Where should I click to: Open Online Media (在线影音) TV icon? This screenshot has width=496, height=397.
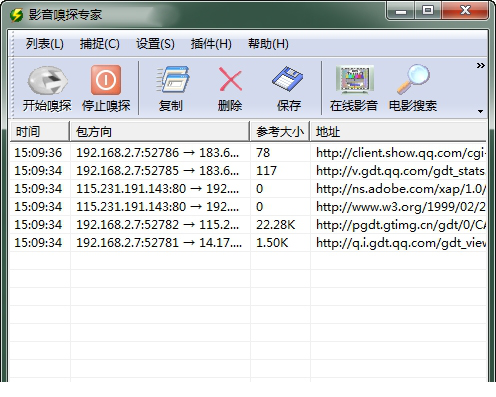click(355, 79)
